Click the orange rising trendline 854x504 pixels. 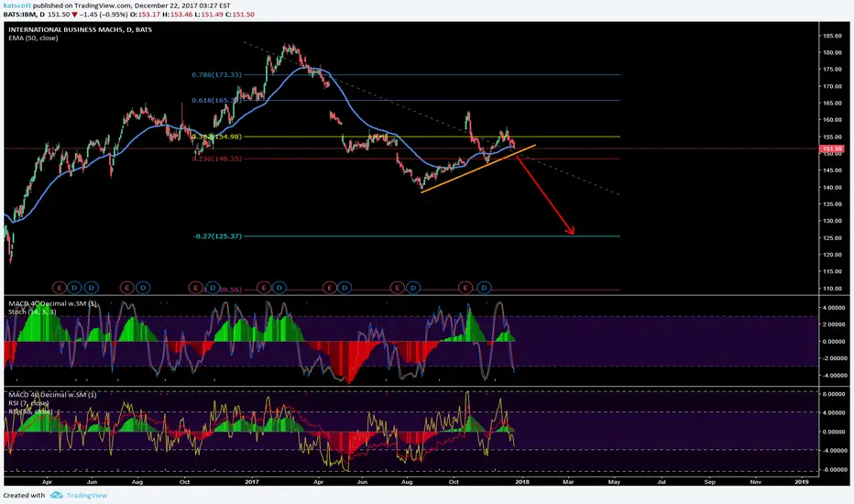pos(478,169)
